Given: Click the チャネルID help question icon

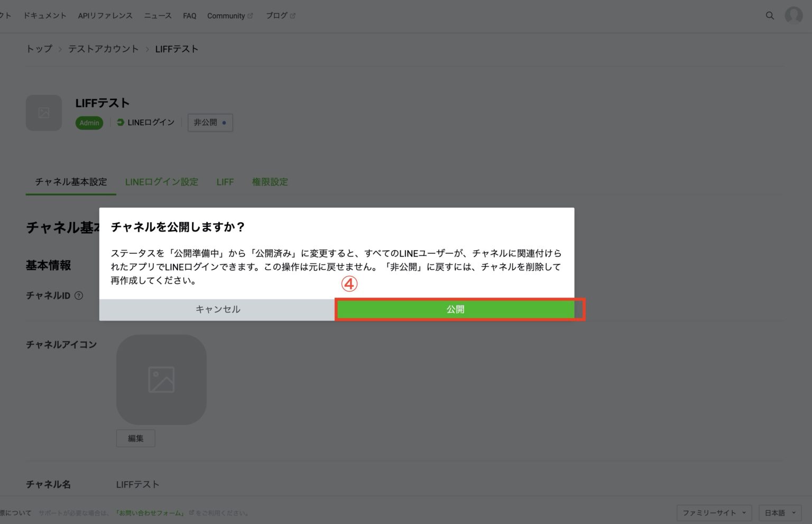Looking at the screenshot, I should coord(79,296).
